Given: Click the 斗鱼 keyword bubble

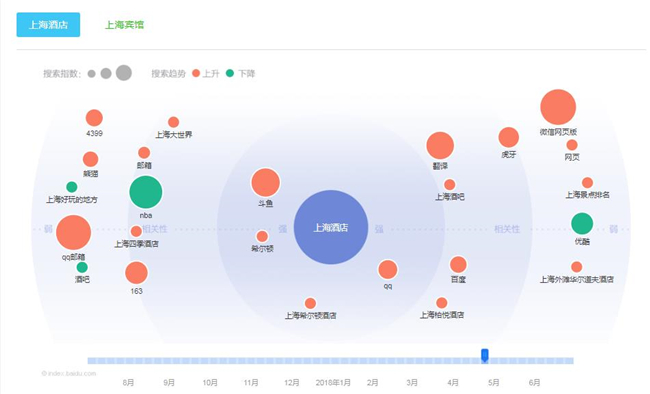Looking at the screenshot, I should pyautogui.click(x=265, y=182).
